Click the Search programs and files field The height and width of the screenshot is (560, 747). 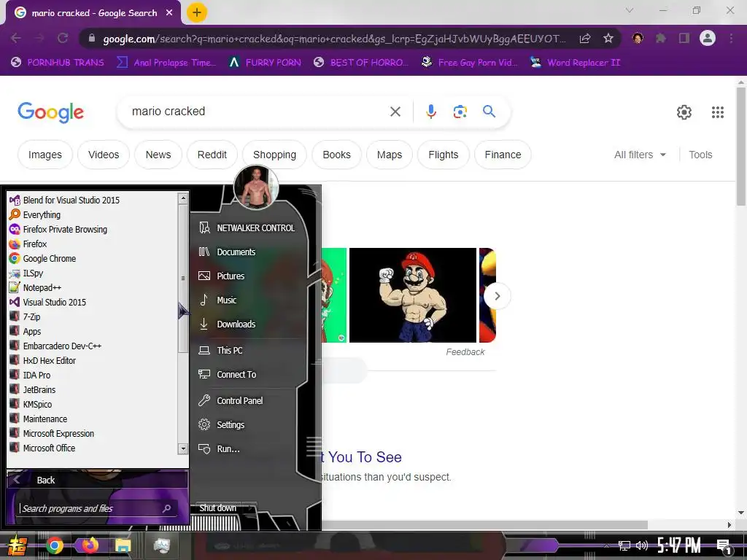click(97, 508)
